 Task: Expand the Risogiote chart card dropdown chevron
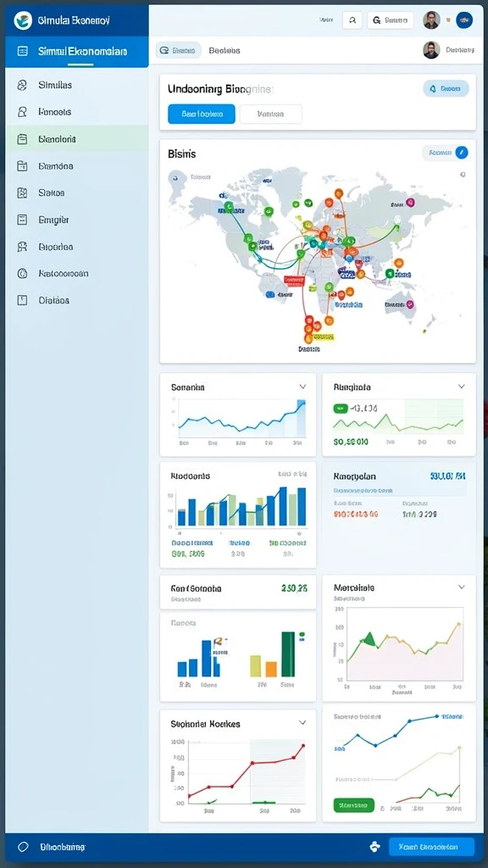click(462, 387)
